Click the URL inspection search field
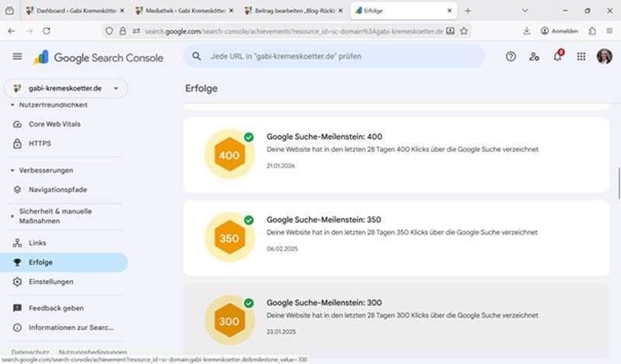Image resolution: width=621 pixels, height=364 pixels. (334, 57)
